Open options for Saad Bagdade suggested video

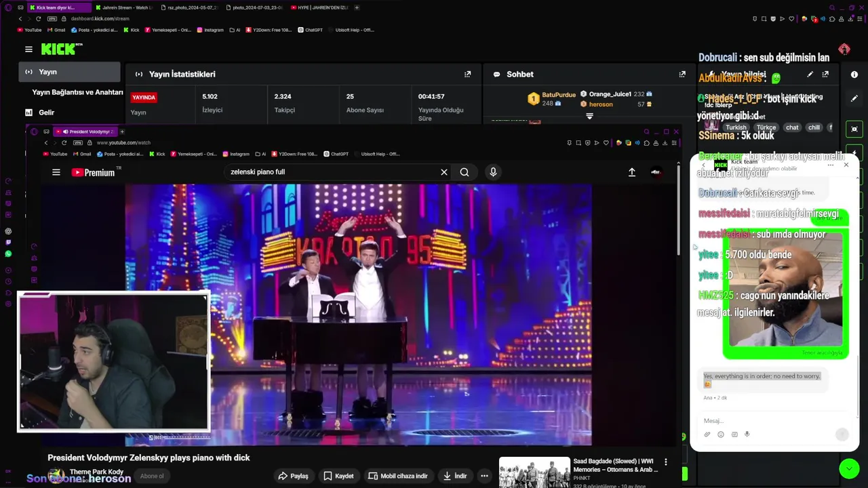click(x=665, y=462)
